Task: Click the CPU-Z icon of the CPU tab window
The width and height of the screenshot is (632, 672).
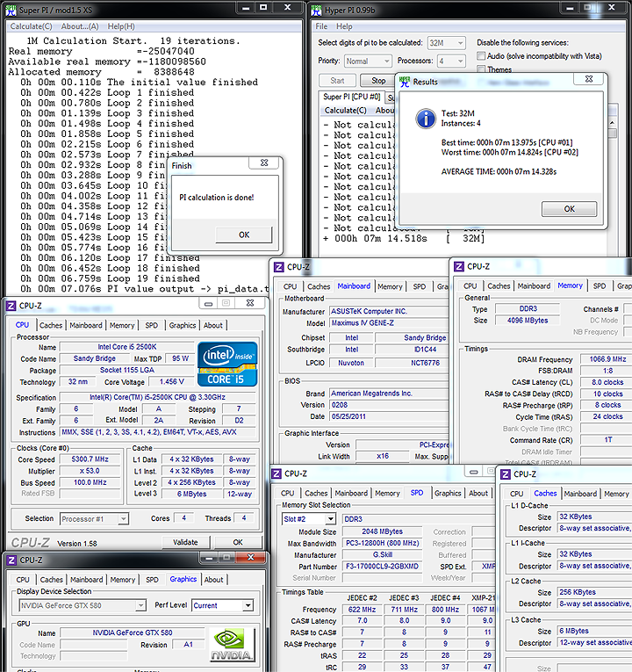Action: [x=11, y=306]
